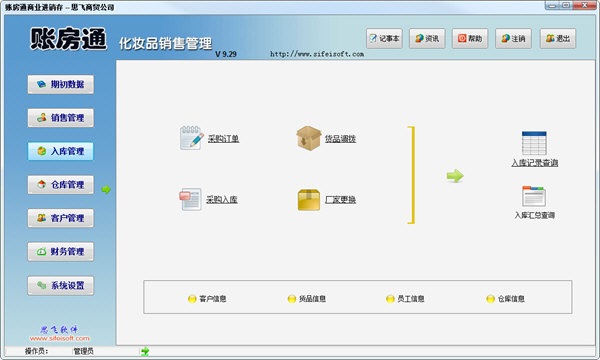Click the http://www.sifeisoft.com header URL
Image resolution: width=600 pixels, height=360 pixels.
point(317,54)
